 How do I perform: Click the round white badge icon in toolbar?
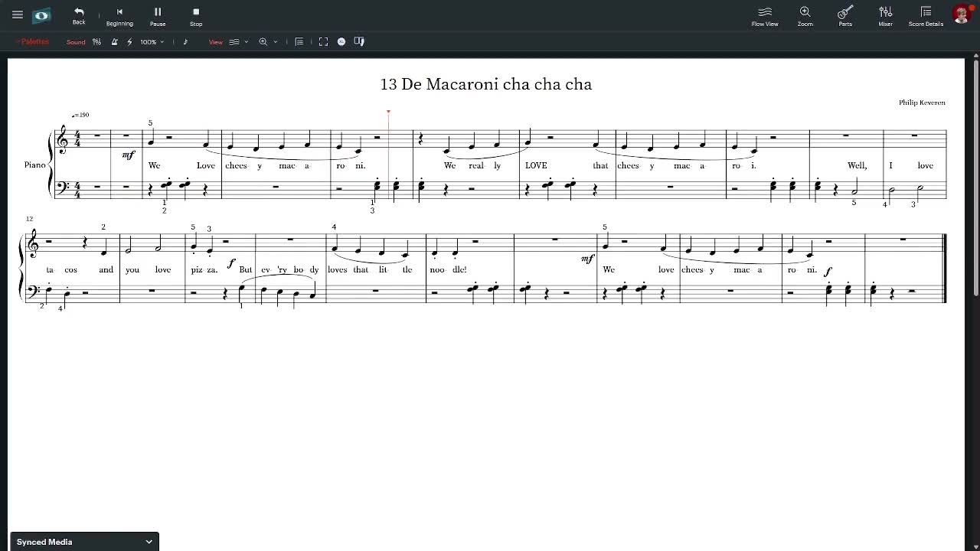coord(341,42)
